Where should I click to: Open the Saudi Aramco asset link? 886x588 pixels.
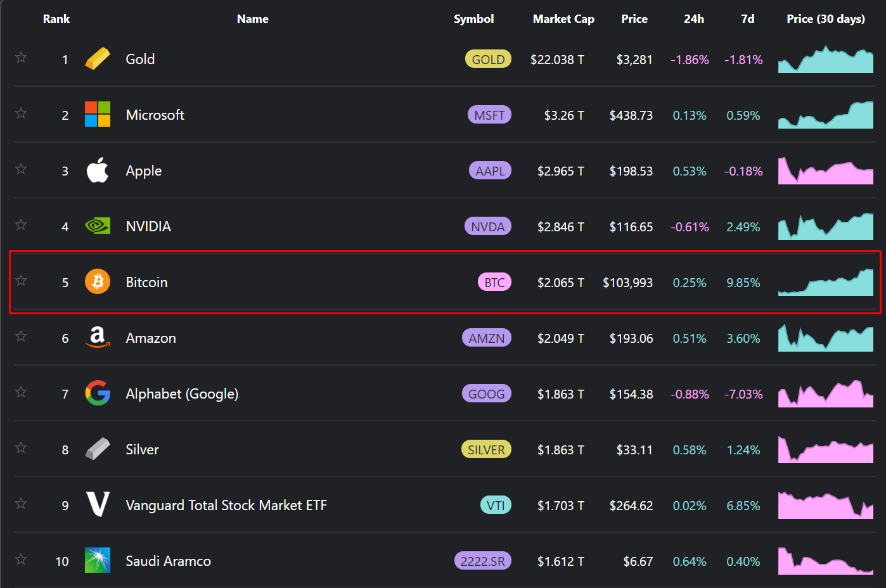click(168, 561)
